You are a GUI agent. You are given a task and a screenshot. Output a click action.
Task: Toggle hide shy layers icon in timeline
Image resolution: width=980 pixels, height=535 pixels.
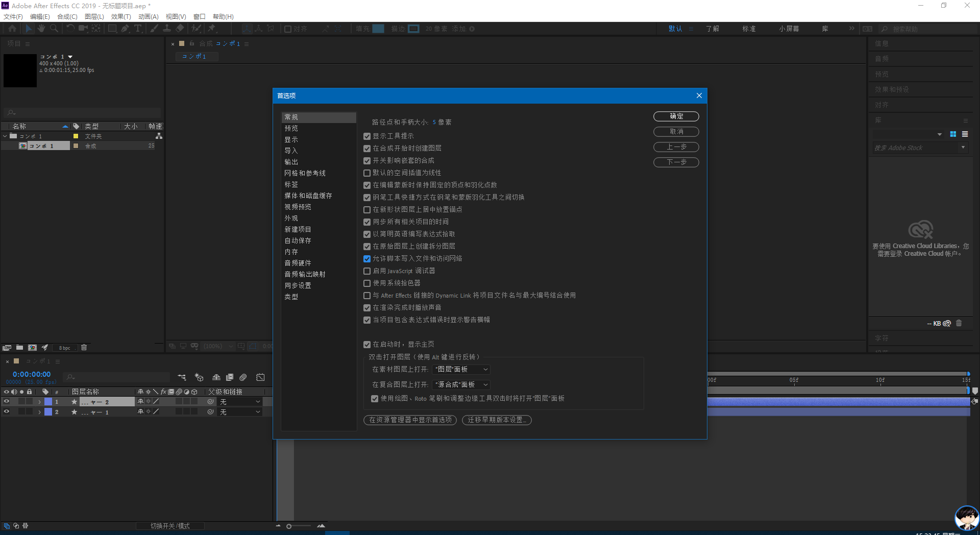[216, 377]
